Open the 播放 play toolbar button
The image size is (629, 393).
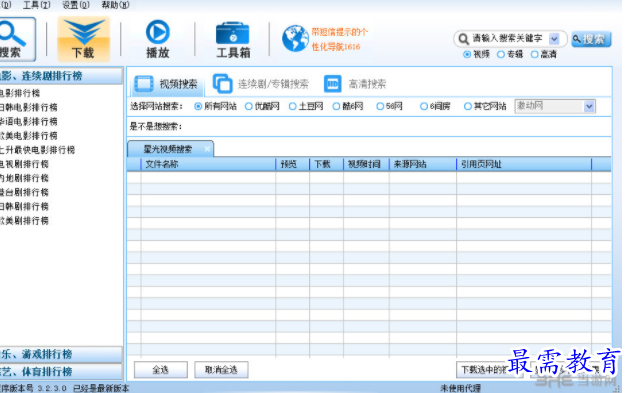coord(158,39)
